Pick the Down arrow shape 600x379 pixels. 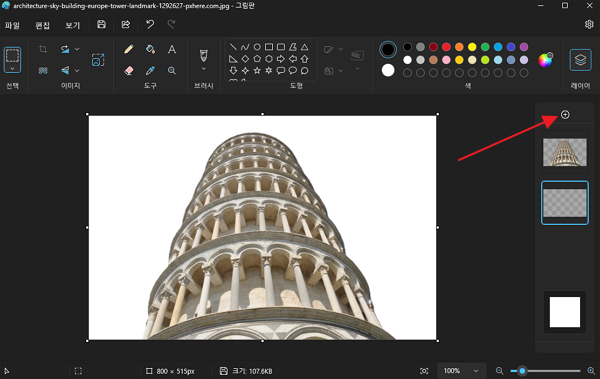(233, 71)
